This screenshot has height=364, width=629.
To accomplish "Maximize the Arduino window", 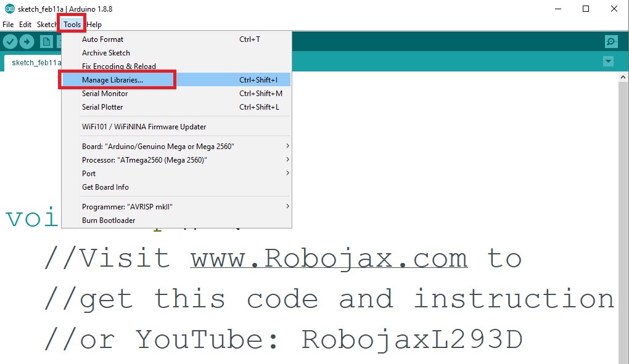I will coord(586,9).
